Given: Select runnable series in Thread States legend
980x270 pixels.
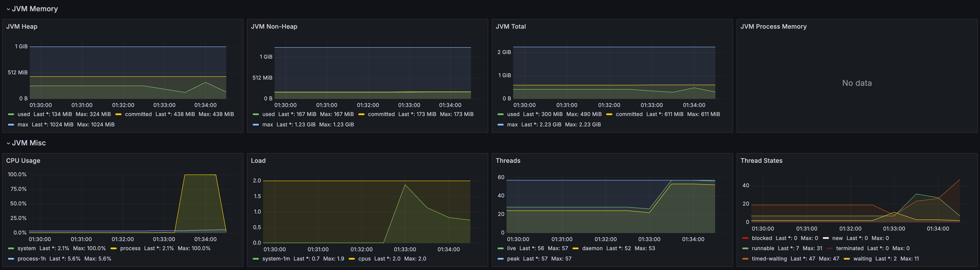Looking at the screenshot, I should (x=762, y=248).
